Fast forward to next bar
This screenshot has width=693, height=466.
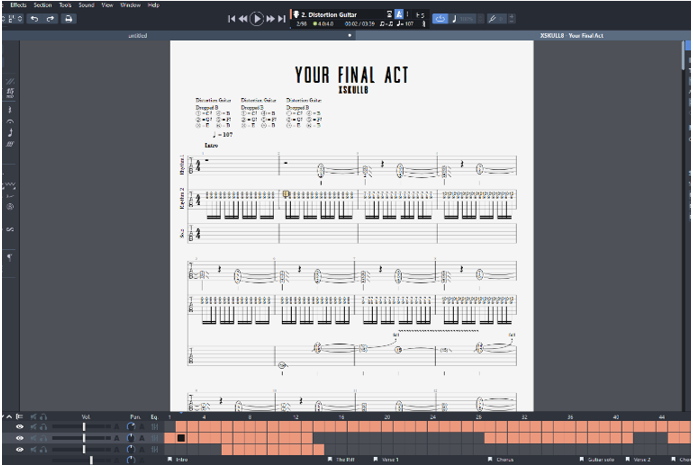270,19
